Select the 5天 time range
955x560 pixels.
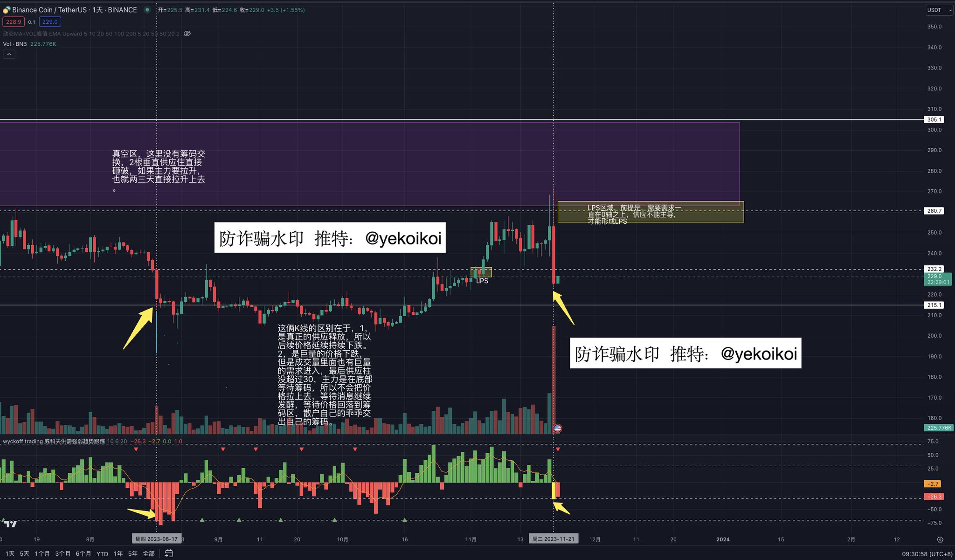click(x=24, y=553)
